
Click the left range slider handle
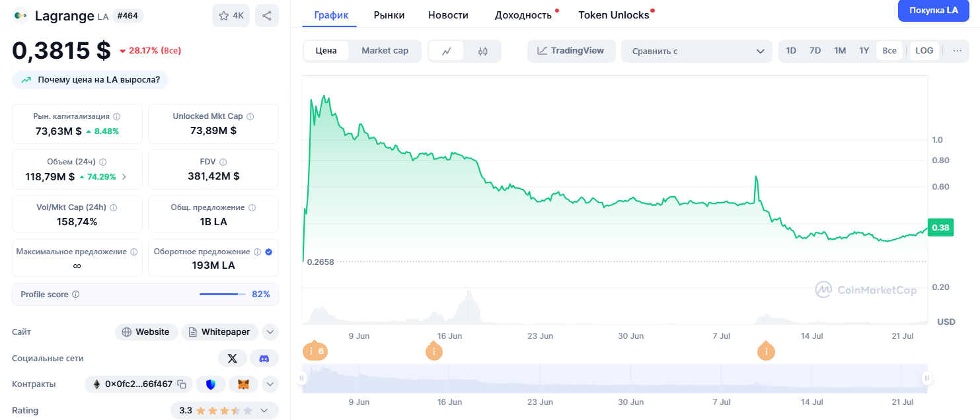click(x=302, y=378)
